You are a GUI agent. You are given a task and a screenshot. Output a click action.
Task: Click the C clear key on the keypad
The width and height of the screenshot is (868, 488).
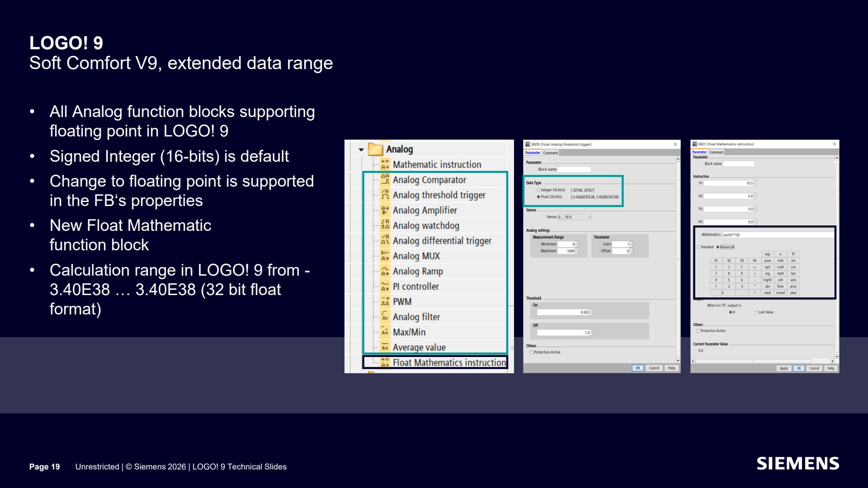click(x=742, y=267)
